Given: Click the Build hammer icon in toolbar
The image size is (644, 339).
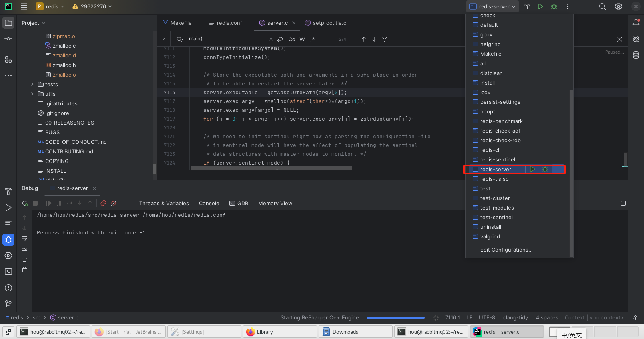Looking at the screenshot, I should pyautogui.click(x=527, y=6).
